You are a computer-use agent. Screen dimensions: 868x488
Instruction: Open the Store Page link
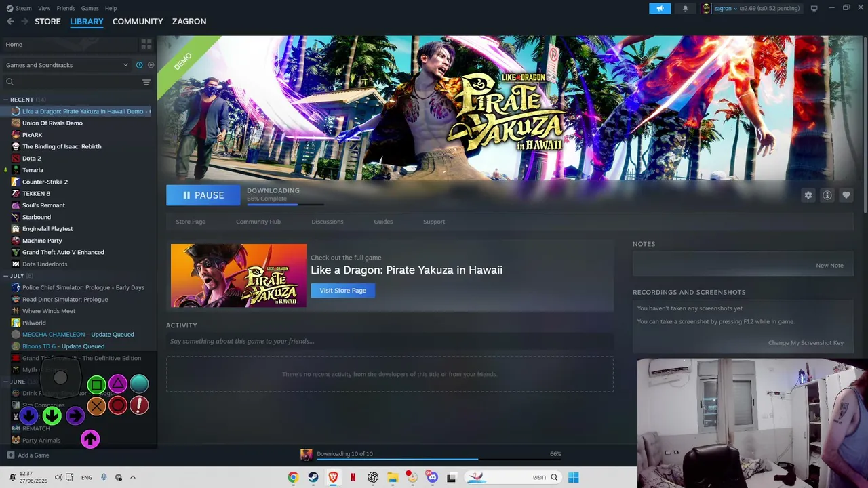(191, 222)
